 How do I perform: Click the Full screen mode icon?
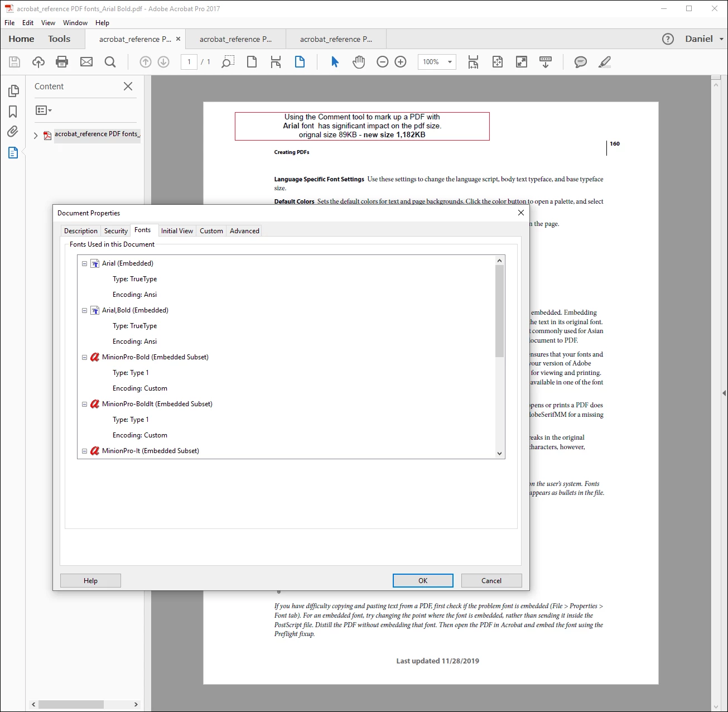point(522,62)
